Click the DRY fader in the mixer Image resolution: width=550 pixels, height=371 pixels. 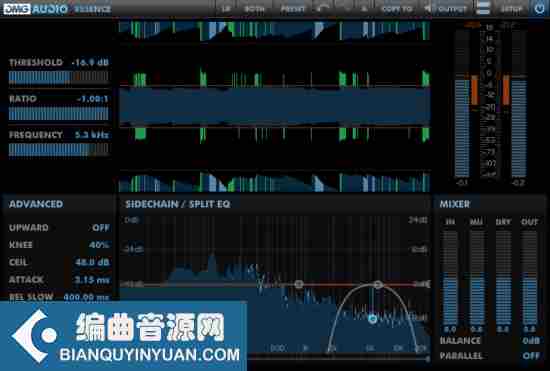tap(503, 277)
